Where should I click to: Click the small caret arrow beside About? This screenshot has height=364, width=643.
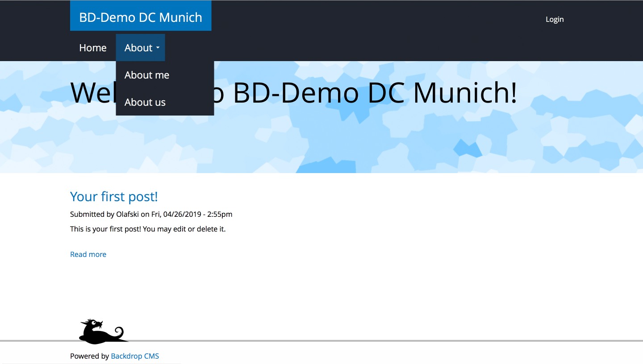click(158, 48)
